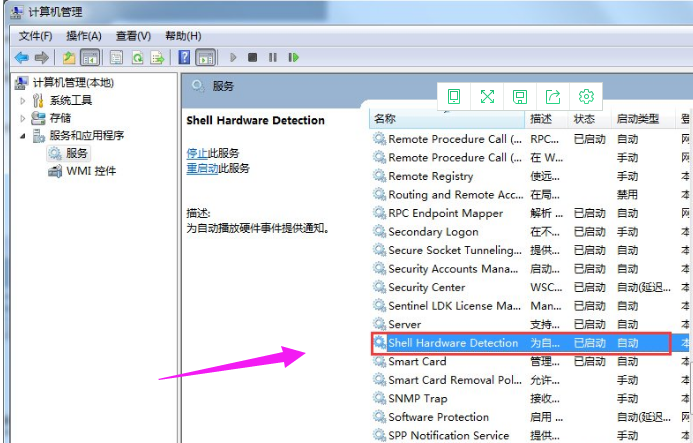
Task: Select the Security Center service row
Action: (x=426, y=287)
